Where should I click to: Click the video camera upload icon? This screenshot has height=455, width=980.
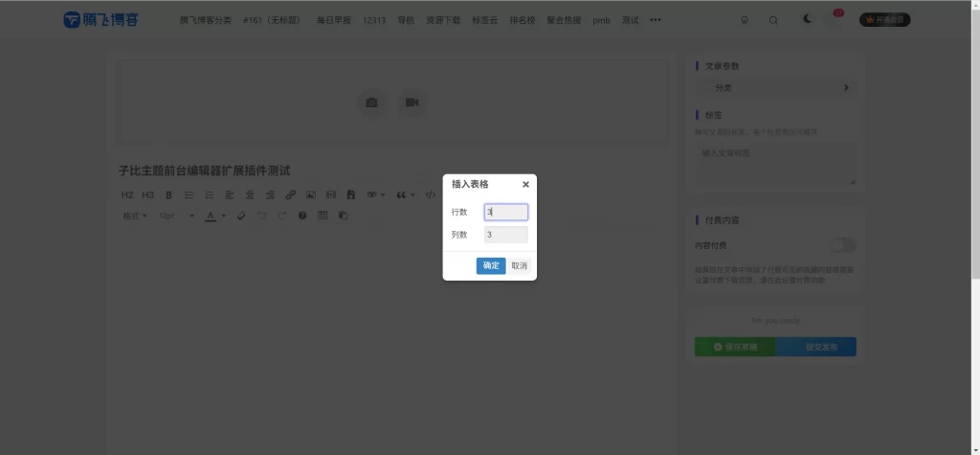click(x=411, y=102)
